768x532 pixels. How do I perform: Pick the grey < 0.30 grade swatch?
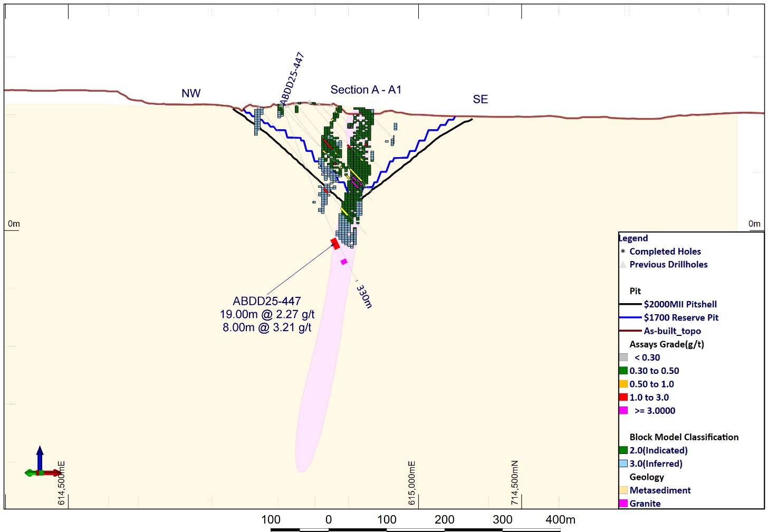coord(623,357)
